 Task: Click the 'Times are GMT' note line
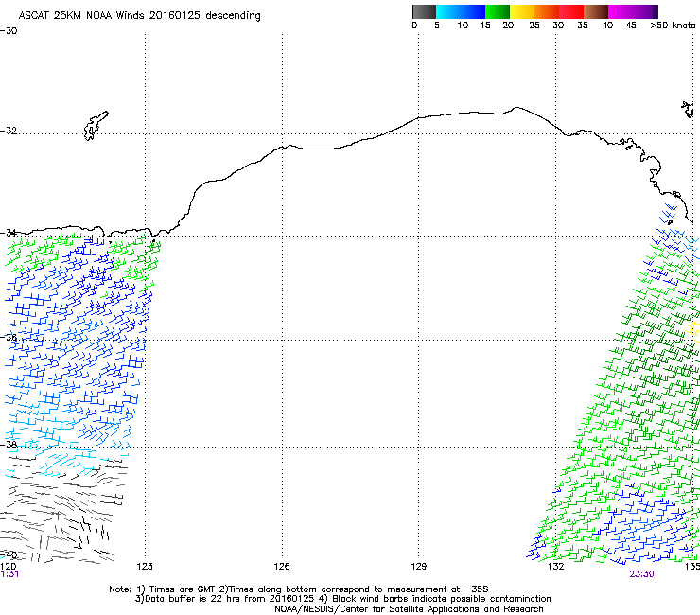point(299,589)
